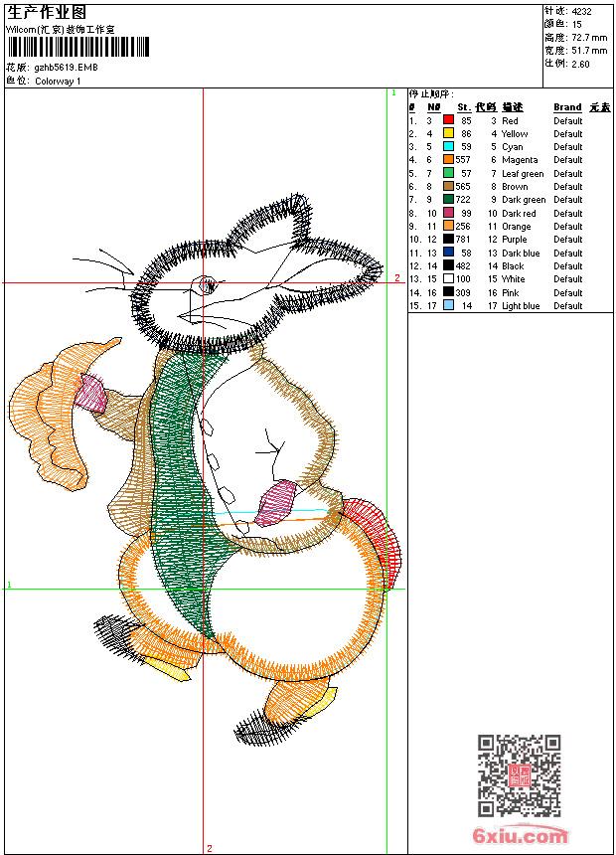616x855 pixels.
Task: Click the "St." column header
Action: tap(464, 107)
